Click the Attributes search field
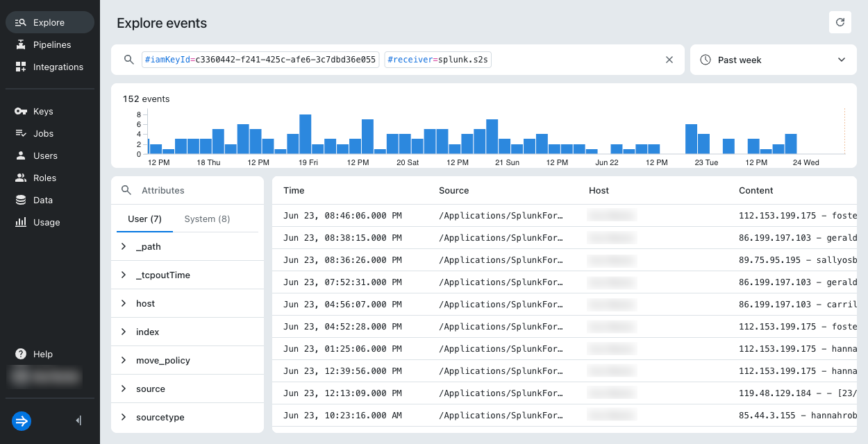868x444 pixels. coord(187,190)
